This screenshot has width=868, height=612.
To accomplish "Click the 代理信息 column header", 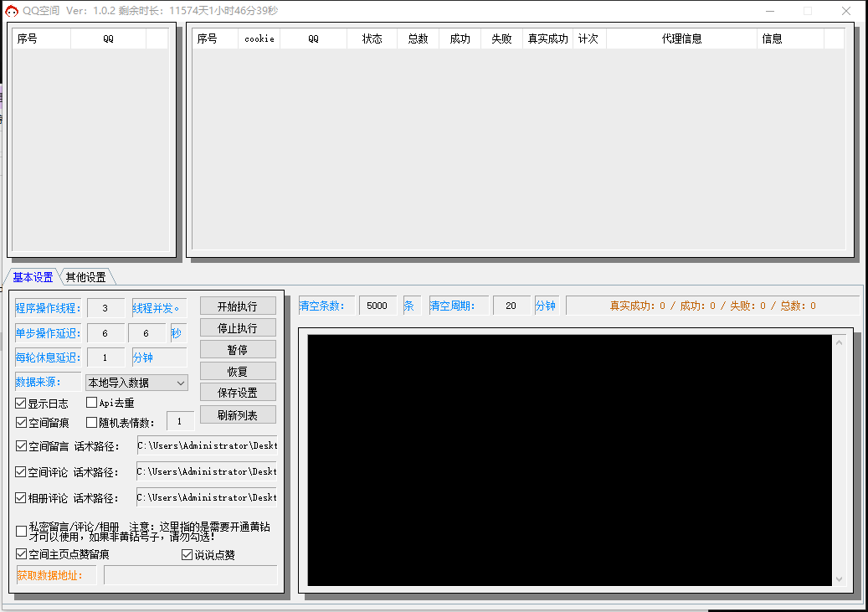I will (681, 39).
